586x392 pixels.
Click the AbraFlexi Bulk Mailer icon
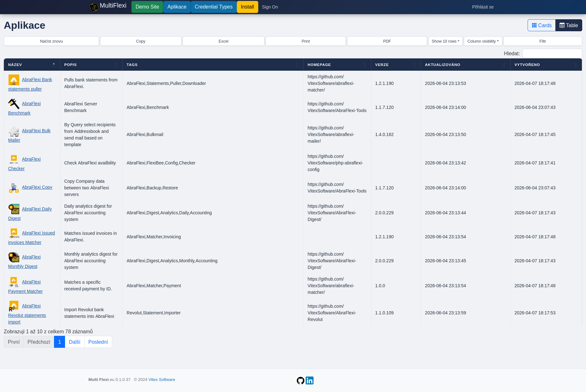click(x=14, y=131)
